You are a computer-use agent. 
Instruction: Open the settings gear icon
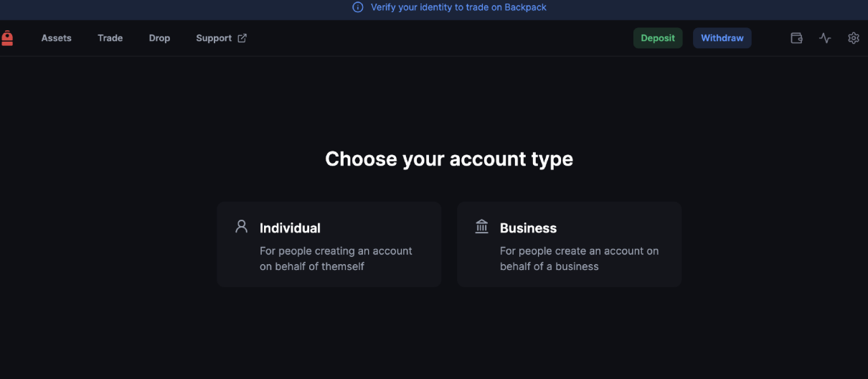pos(853,38)
